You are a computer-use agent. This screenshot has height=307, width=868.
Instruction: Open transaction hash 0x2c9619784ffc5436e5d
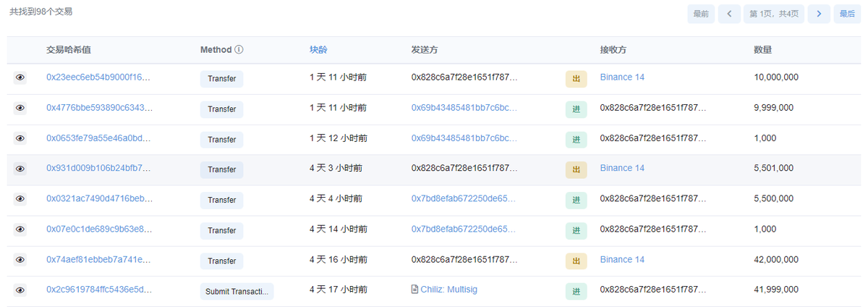pyautogui.click(x=99, y=290)
